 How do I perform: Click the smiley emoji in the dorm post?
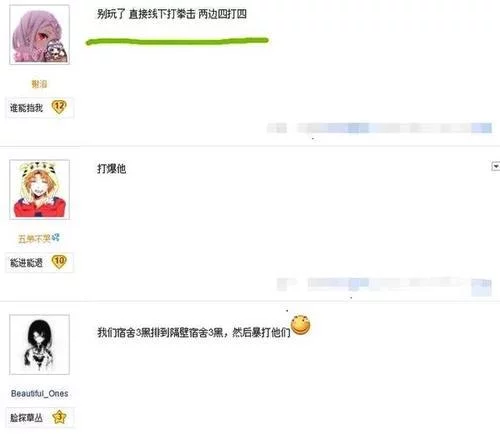pyautogui.click(x=301, y=325)
